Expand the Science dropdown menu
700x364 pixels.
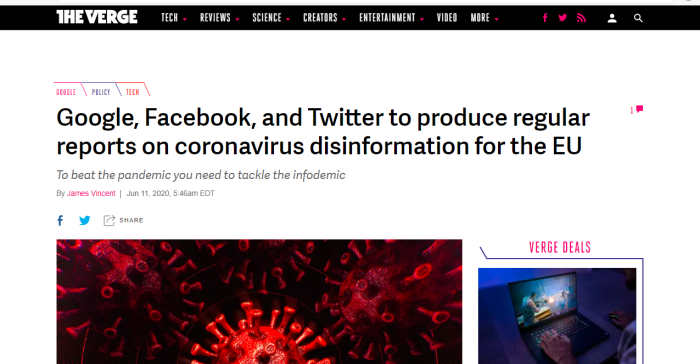[x=271, y=18]
